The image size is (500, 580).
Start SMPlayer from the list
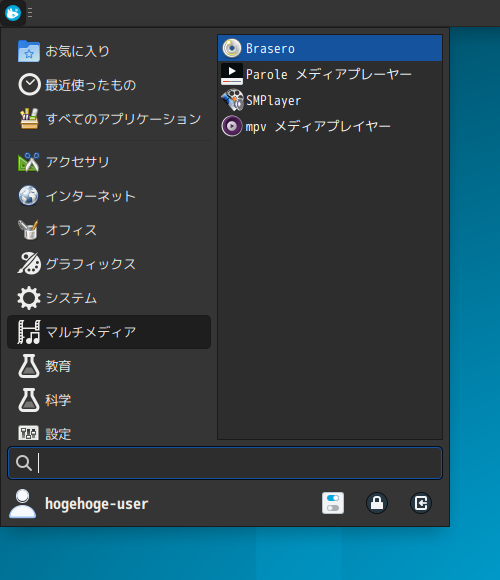click(330, 100)
